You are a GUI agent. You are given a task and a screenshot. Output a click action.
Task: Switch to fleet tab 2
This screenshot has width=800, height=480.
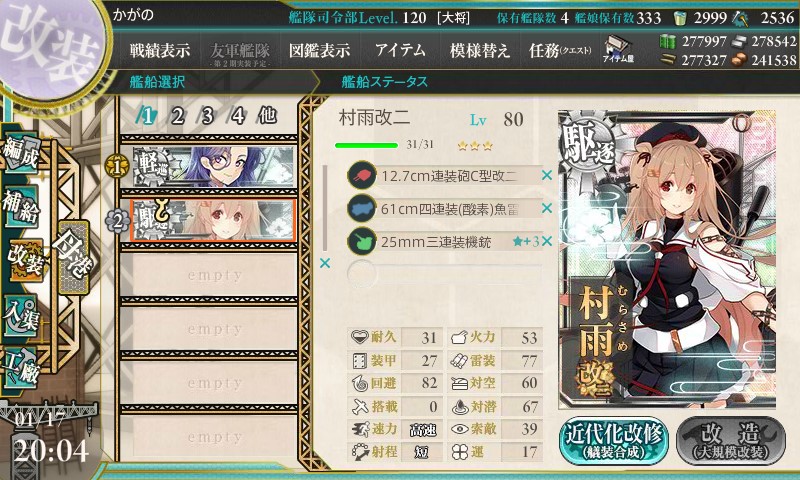177,116
